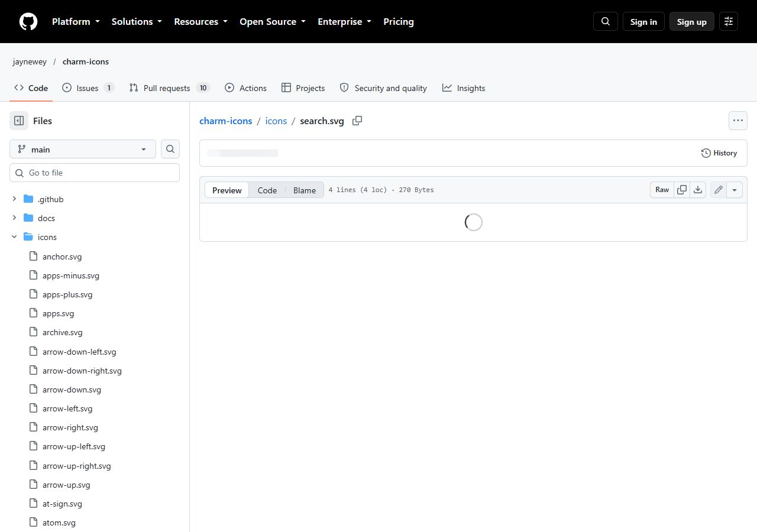Expand the Open Source menu
The height and width of the screenshot is (532, 757).
coord(273,21)
